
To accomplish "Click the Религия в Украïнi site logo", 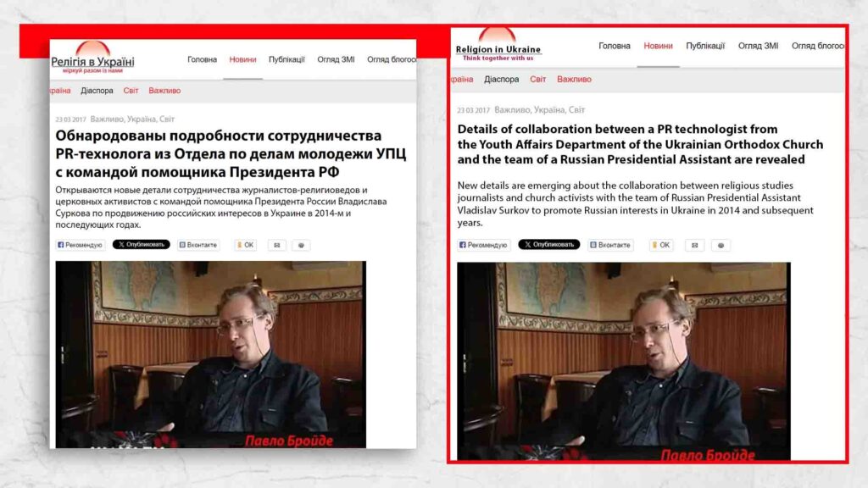I will point(92,58).
